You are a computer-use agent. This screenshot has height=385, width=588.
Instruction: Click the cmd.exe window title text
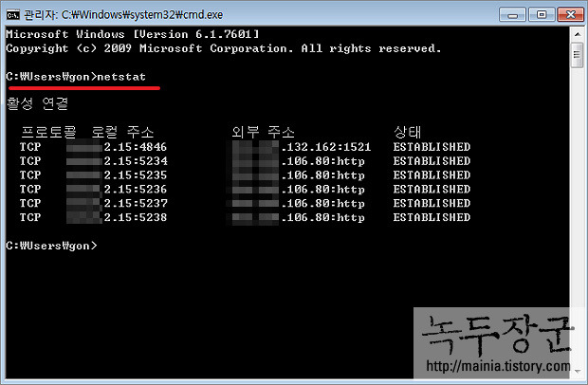(x=123, y=15)
